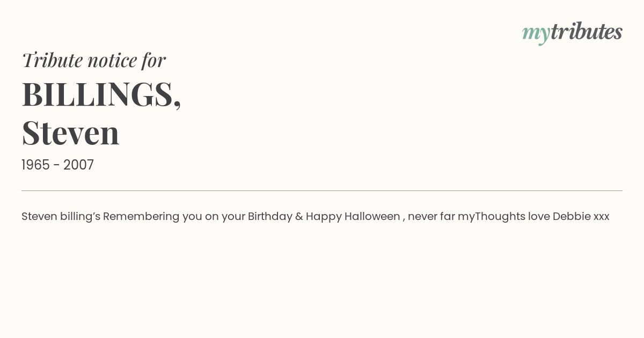Click the ampersand in the tribute message
Image resolution: width=644 pixels, height=338 pixels.
tap(299, 217)
